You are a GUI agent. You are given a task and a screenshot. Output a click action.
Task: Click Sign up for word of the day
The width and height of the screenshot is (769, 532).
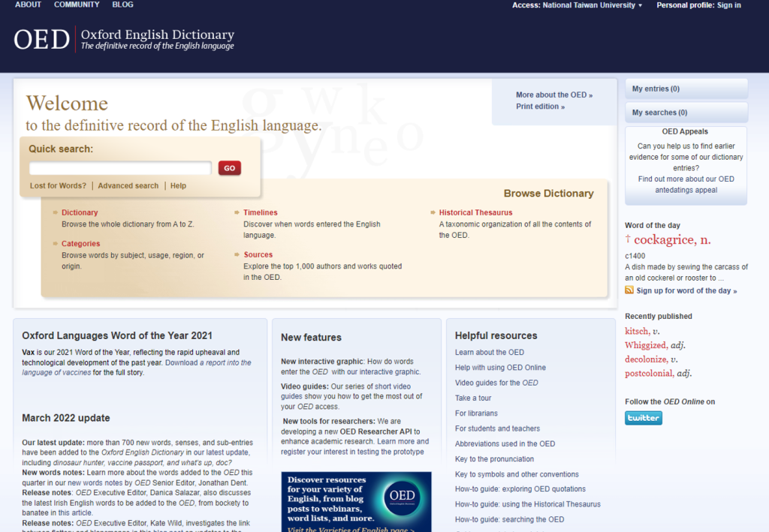[x=686, y=290]
